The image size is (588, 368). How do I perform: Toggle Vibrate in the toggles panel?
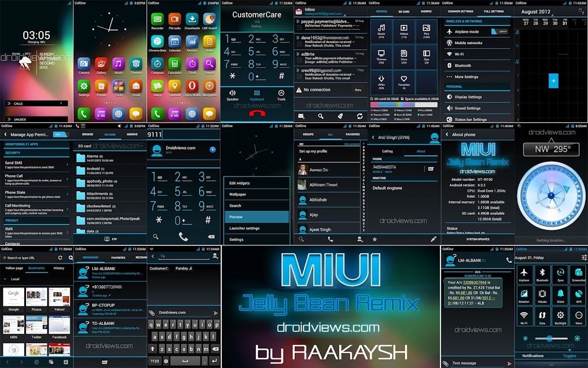(x=542, y=295)
